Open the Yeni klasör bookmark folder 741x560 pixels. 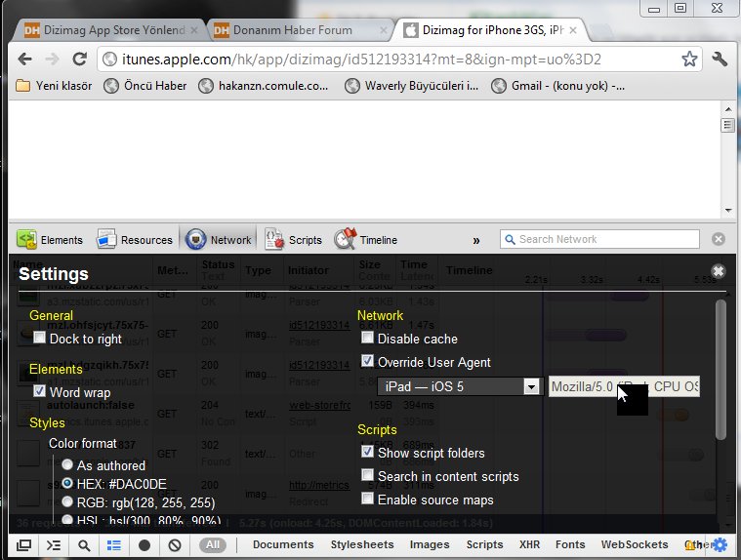[54, 86]
